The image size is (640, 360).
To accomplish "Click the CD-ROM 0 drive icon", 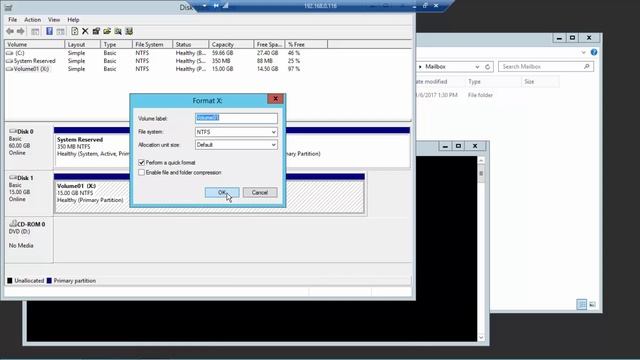I will click(x=13, y=224).
